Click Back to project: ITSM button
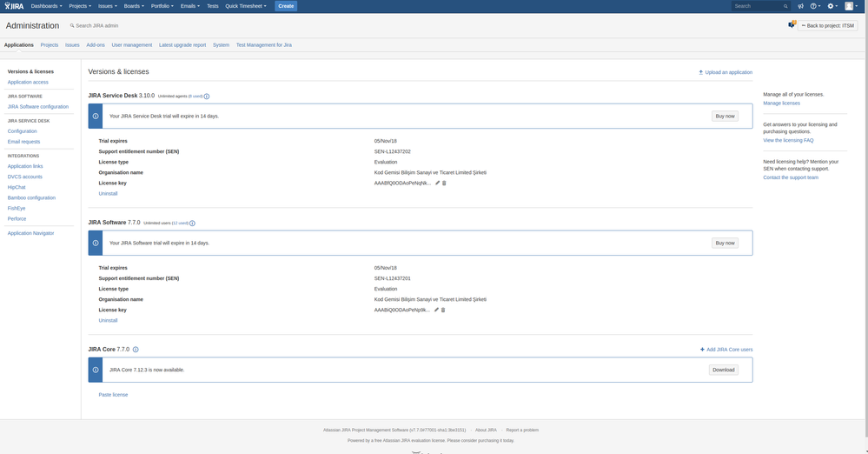Viewport: 868px width, 454px height. pyautogui.click(x=827, y=25)
